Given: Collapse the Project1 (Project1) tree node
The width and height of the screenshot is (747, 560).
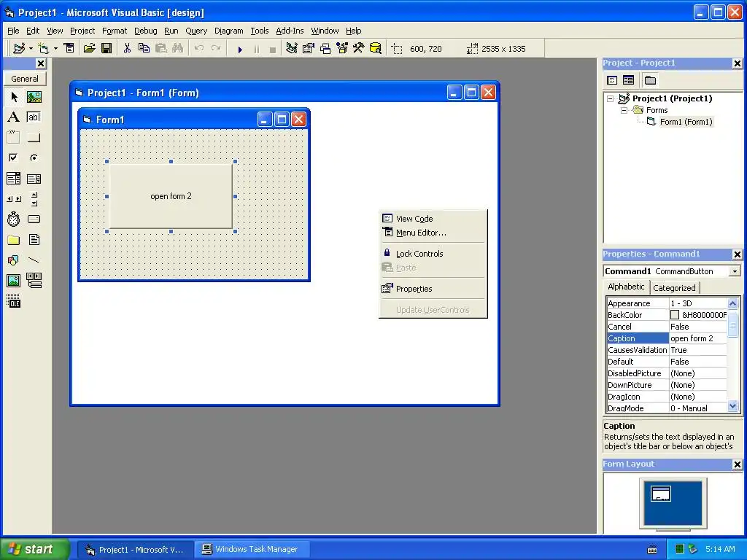Looking at the screenshot, I should click(611, 98).
